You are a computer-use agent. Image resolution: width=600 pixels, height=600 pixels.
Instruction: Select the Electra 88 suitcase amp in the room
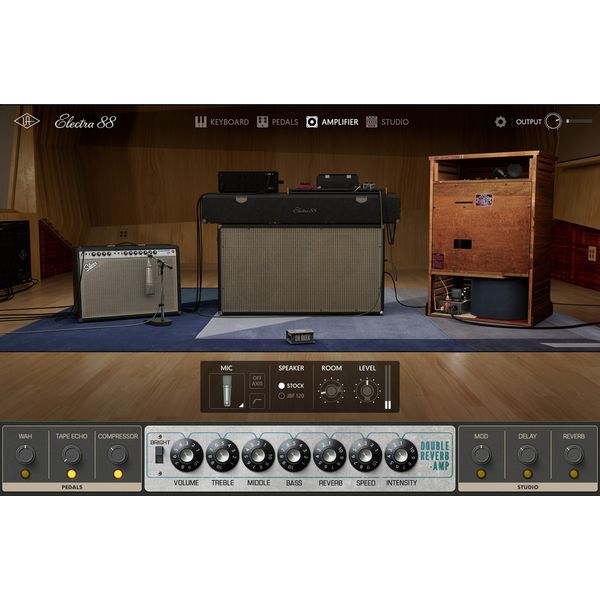click(x=301, y=253)
